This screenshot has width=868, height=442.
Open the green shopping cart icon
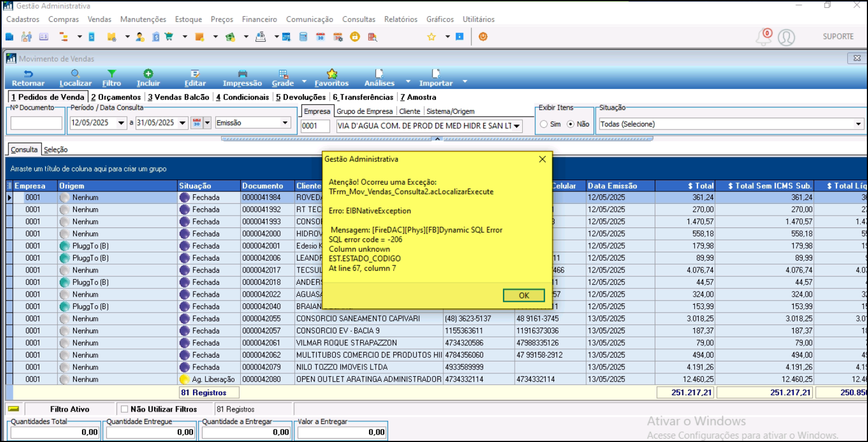[169, 37]
